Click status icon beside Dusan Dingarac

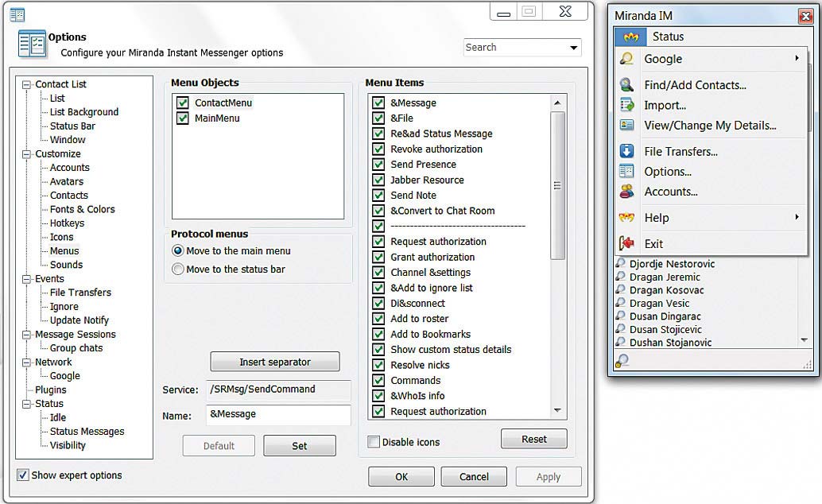coord(621,315)
